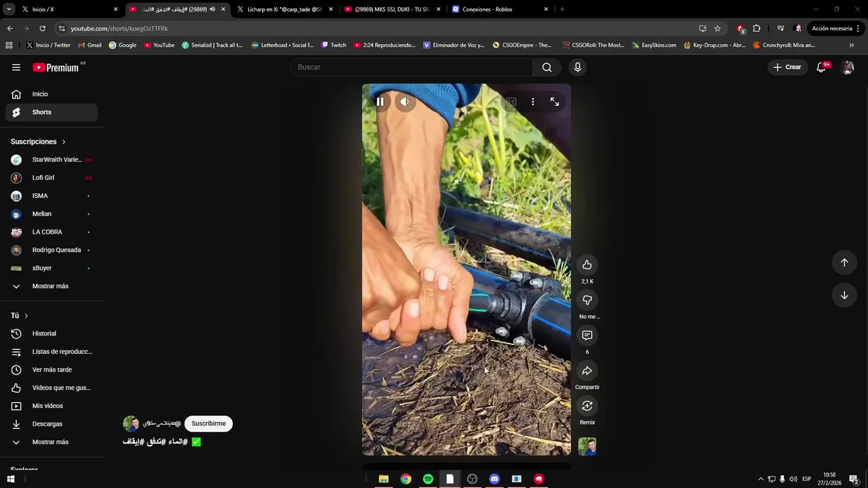This screenshot has width=868, height=488.
Task: Click the Suscribirme button
Action: tap(208, 424)
